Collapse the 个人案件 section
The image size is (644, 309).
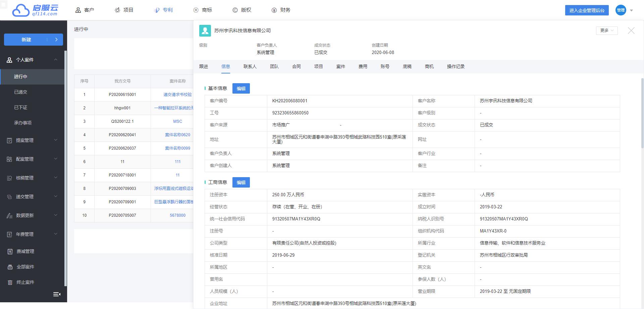56,60
